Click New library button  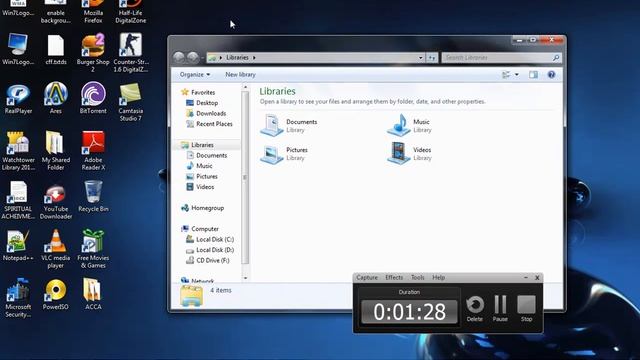pos(240,74)
